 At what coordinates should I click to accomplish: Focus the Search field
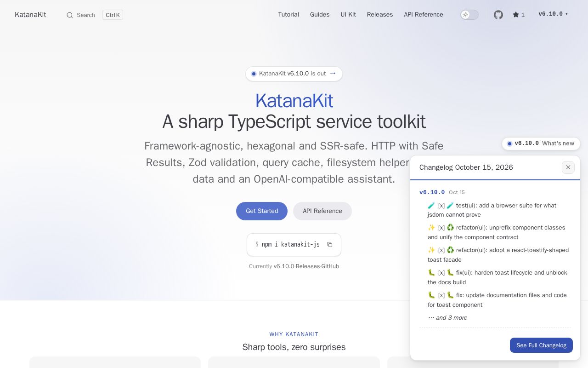(x=95, y=15)
